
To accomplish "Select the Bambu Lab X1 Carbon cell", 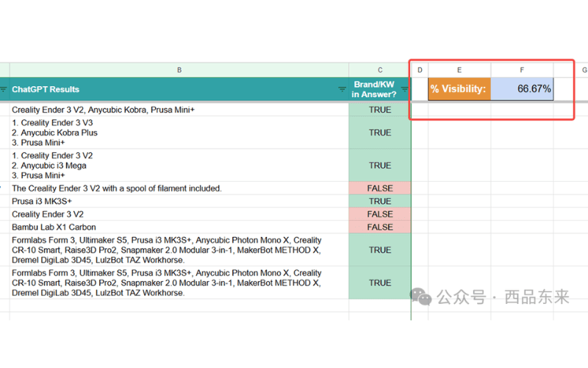I will (x=179, y=227).
